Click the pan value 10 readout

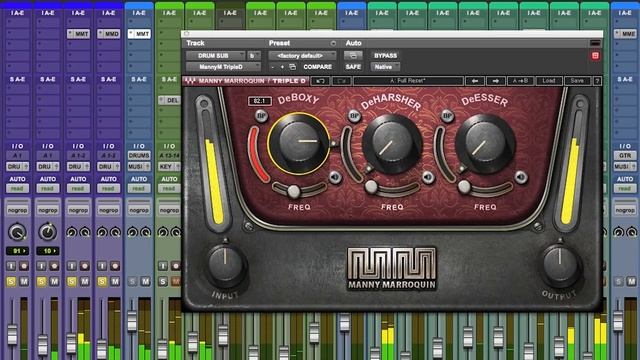coord(47,251)
